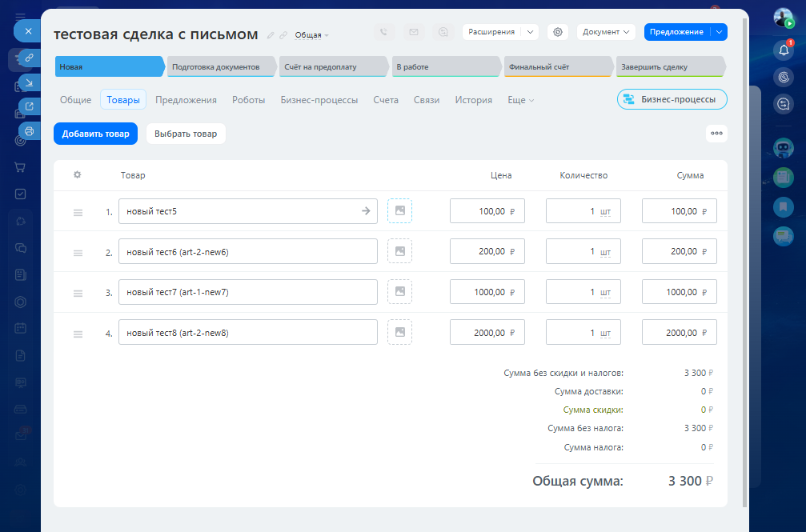The width and height of the screenshot is (806, 532).
Task: Open three-dots menu above product table
Action: pos(716,134)
